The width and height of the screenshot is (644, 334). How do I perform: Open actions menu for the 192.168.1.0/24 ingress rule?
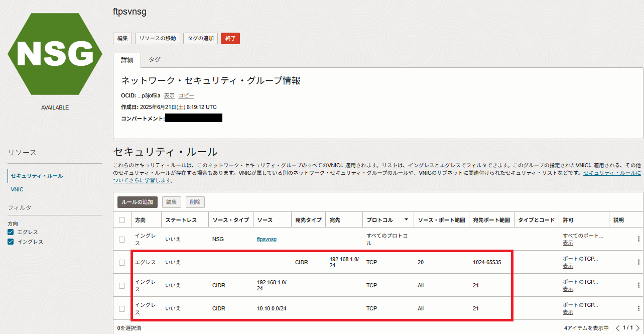(x=638, y=285)
